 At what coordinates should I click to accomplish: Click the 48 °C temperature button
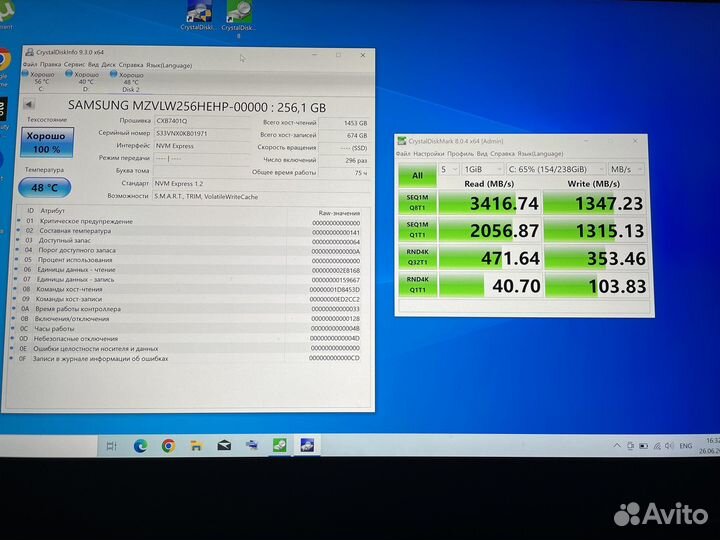pos(45,187)
